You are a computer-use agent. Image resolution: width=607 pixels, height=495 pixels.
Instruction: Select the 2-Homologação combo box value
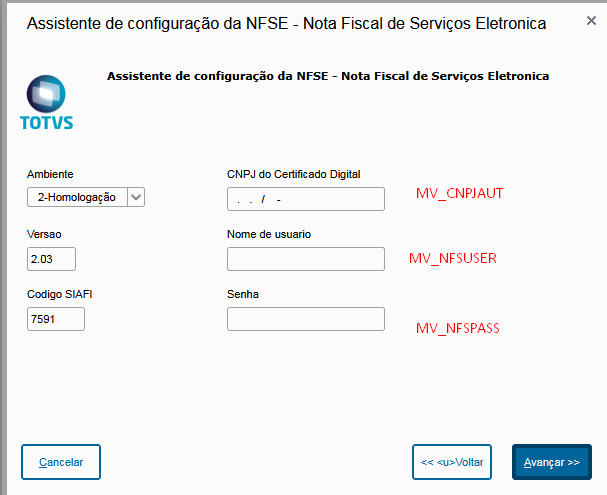pos(77,197)
